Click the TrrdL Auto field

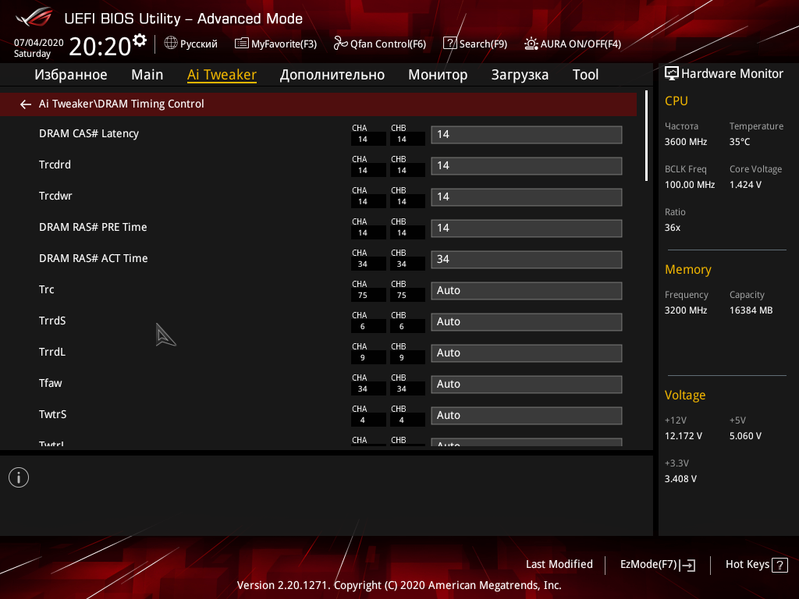click(526, 353)
